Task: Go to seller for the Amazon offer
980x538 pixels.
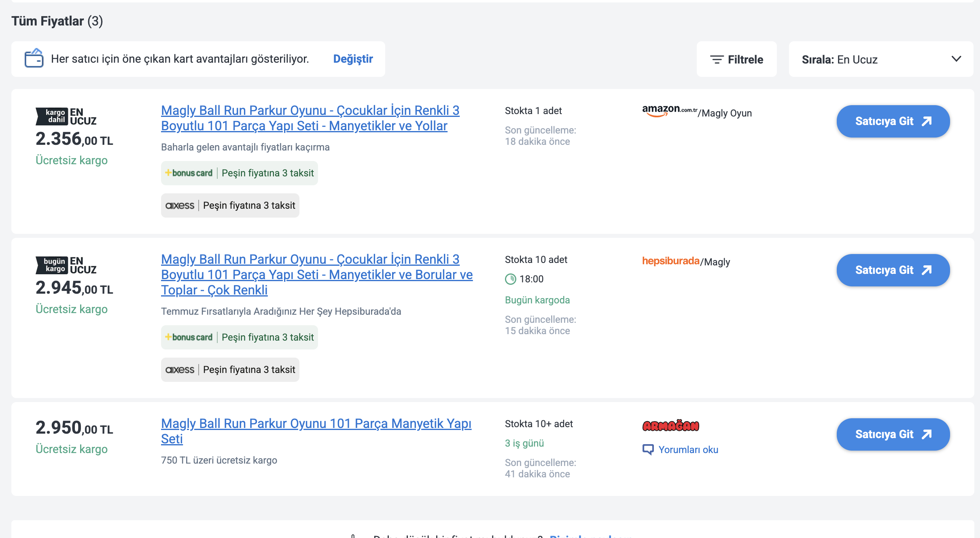Action: point(893,121)
